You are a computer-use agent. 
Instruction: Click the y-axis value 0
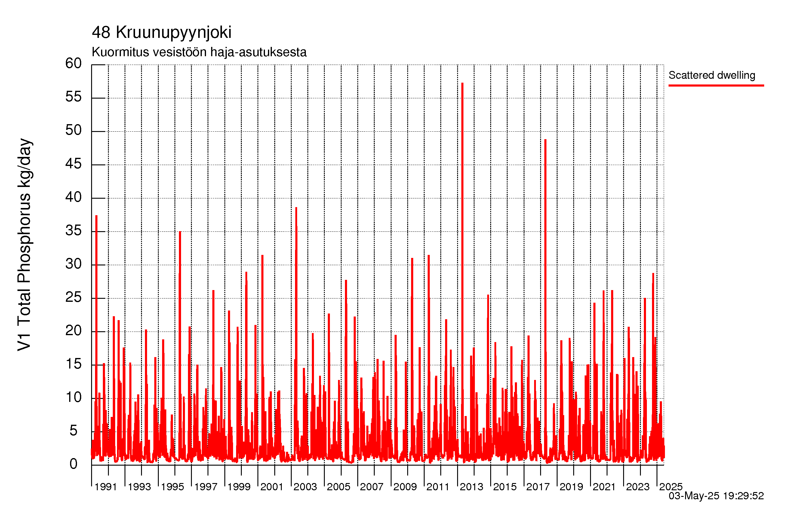click(x=73, y=464)
